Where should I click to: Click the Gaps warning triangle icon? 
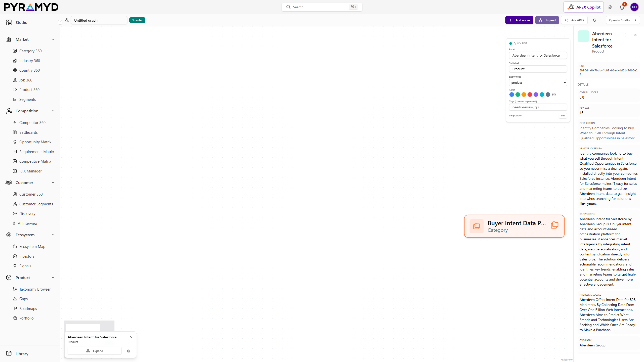pos(15,299)
